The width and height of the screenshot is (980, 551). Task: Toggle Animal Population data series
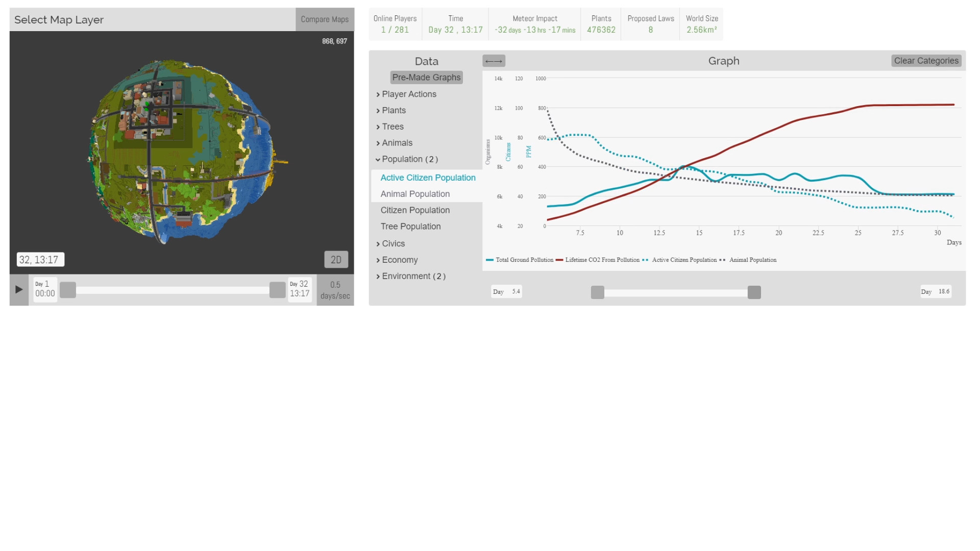tap(415, 194)
